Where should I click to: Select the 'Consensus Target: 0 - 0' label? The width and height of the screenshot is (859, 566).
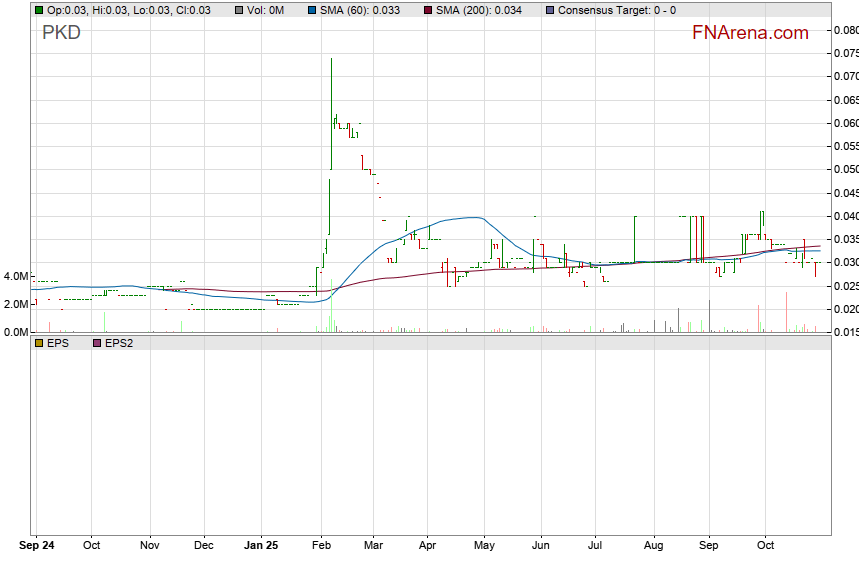point(616,10)
